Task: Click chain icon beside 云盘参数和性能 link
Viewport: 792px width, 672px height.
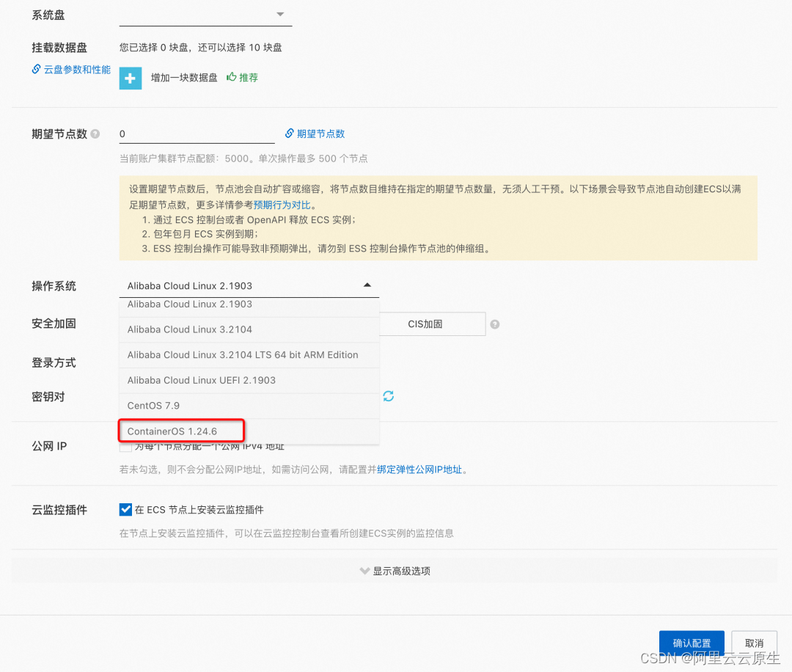Action: 37,69
